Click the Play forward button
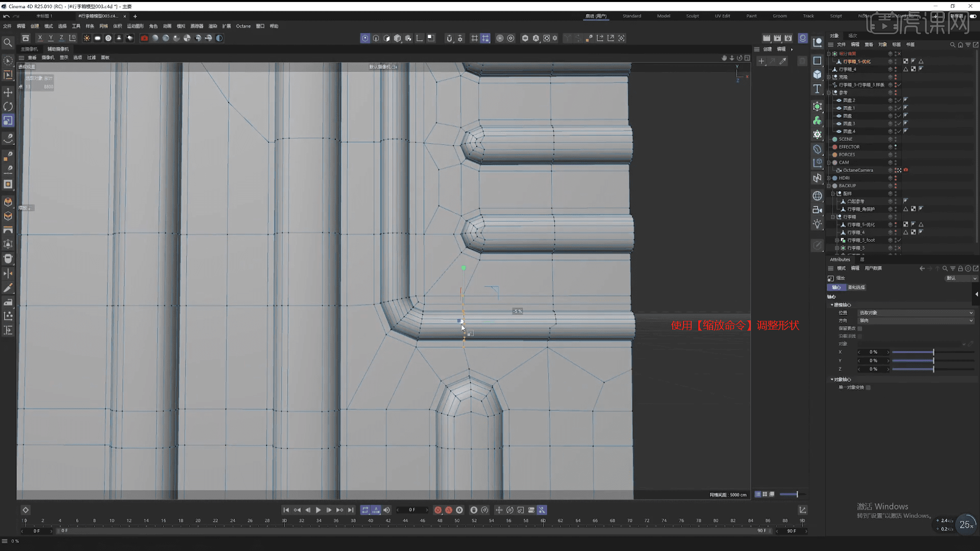980x551 pixels. coord(318,510)
